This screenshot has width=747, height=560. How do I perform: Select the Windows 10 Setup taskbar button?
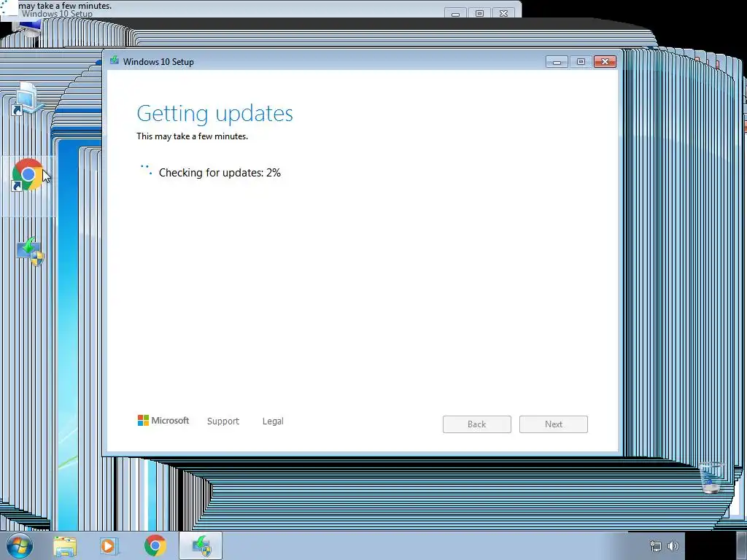point(201,545)
